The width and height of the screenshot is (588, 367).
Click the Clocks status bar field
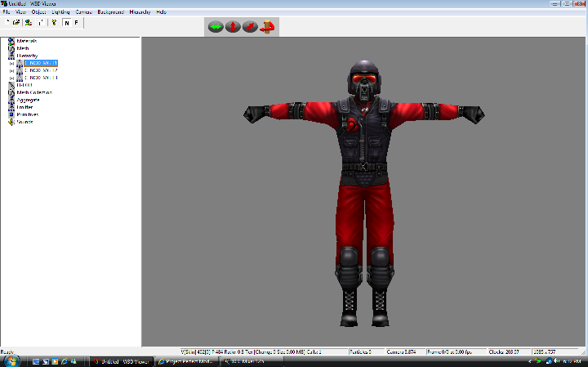click(510, 352)
